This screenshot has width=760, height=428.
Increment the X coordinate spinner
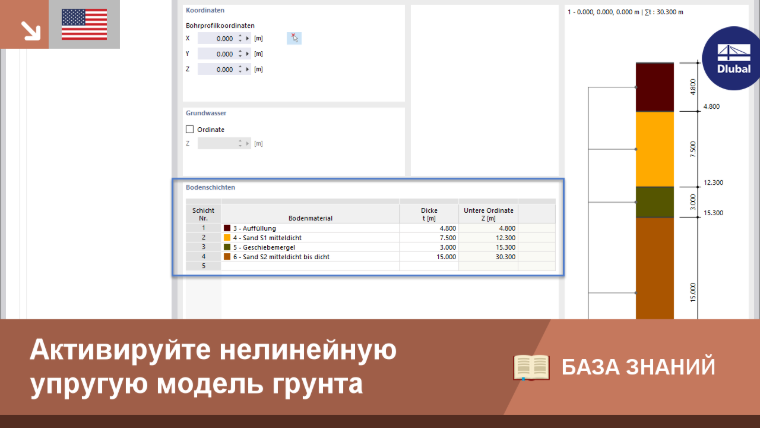pos(240,36)
